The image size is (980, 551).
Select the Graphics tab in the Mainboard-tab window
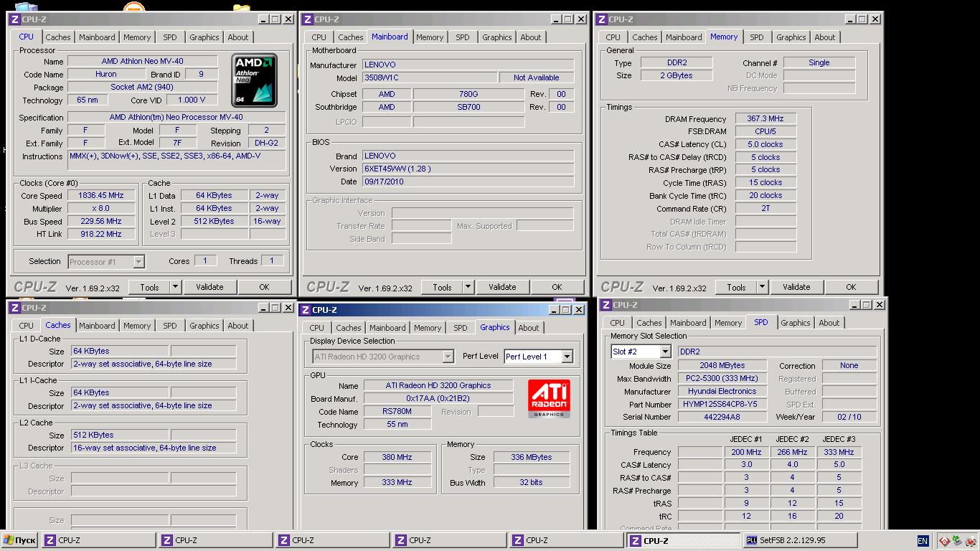click(x=497, y=37)
